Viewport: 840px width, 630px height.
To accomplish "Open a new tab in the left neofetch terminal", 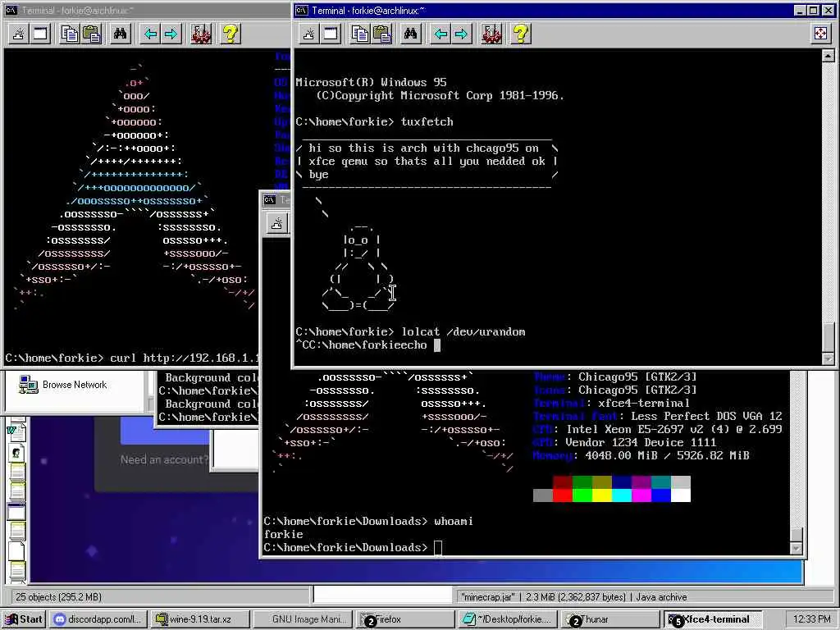I will point(19,34).
